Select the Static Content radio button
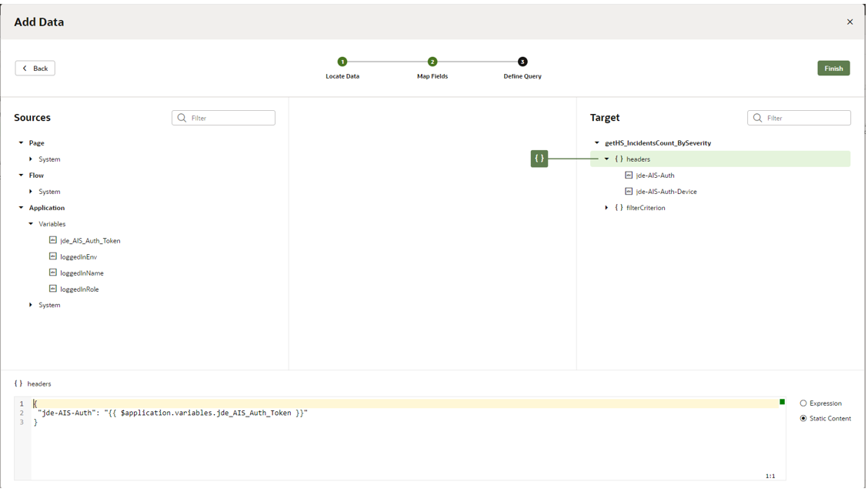The image size is (868, 492). (x=803, y=418)
